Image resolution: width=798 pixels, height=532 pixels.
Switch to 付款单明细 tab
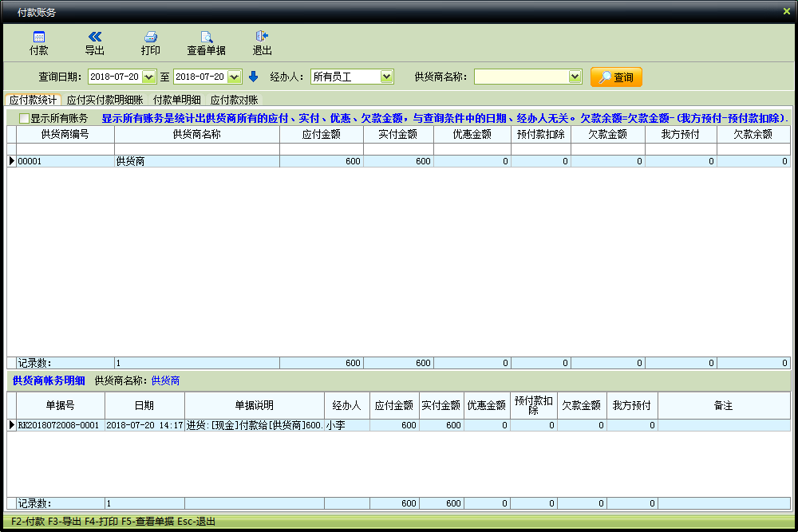[176, 100]
